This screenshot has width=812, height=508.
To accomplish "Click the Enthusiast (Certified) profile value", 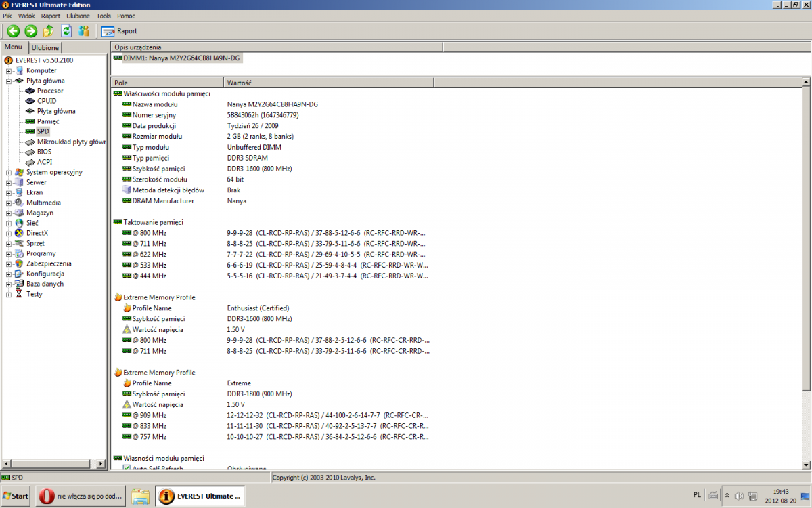I will pos(258,308).
